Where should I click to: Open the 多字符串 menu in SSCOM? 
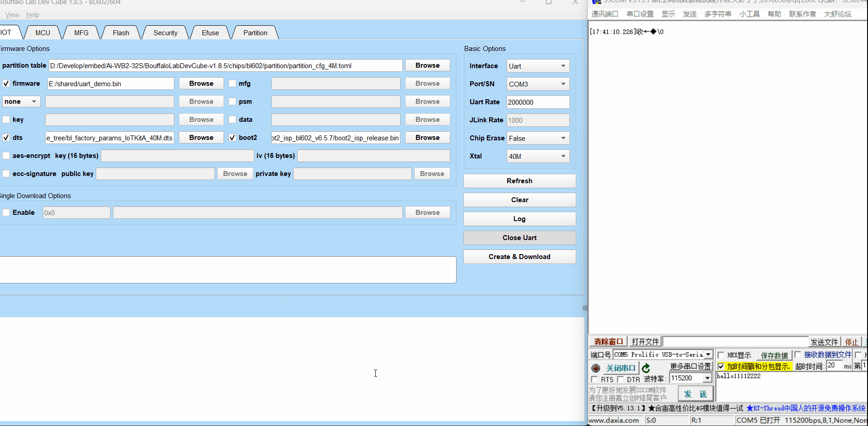click(718, 14)
